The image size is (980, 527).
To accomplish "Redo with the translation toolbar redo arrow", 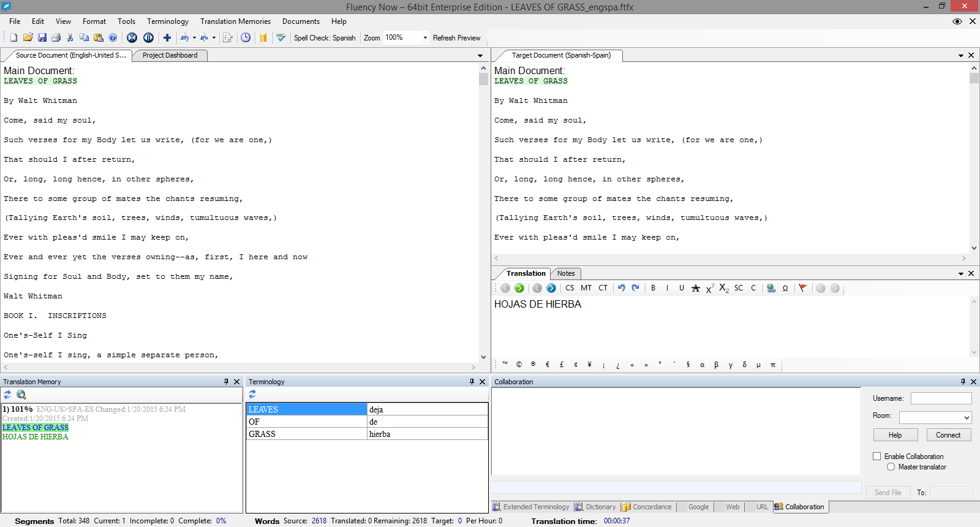I will click(636, 288).
